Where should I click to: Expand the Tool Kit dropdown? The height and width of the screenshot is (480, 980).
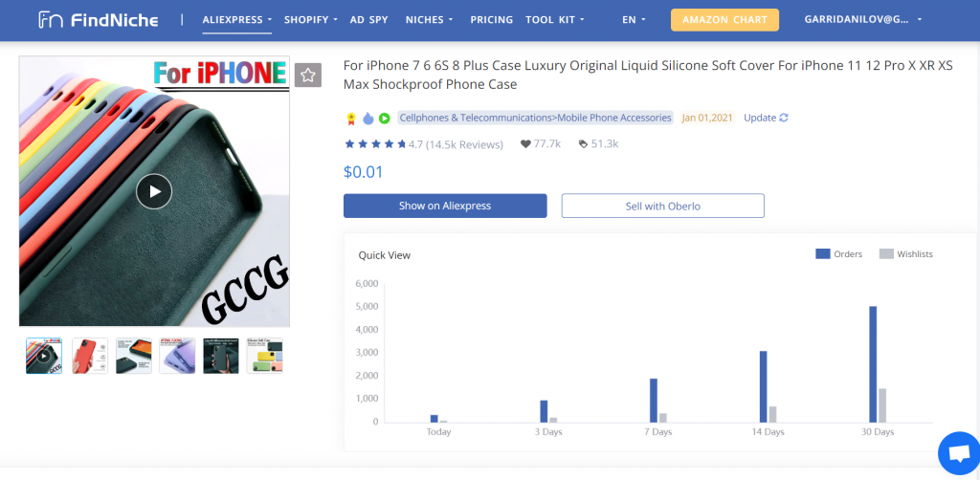tap(555, 20)
